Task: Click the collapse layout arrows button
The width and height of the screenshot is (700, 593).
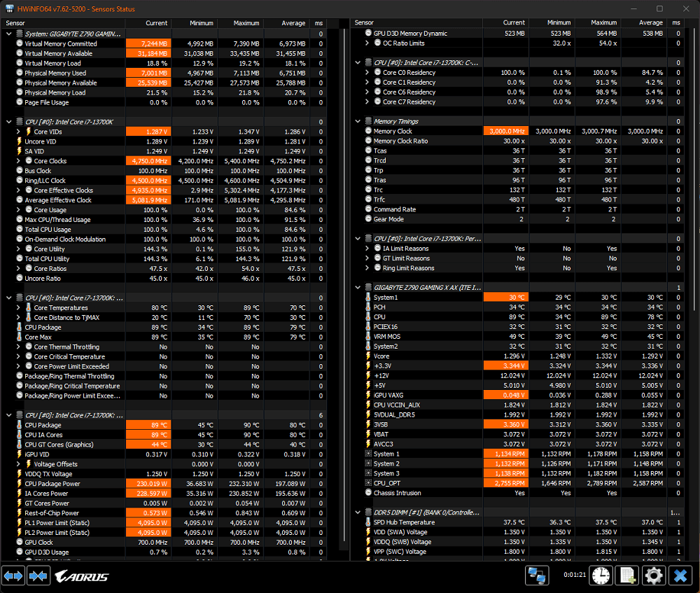Action: point(38,576)
